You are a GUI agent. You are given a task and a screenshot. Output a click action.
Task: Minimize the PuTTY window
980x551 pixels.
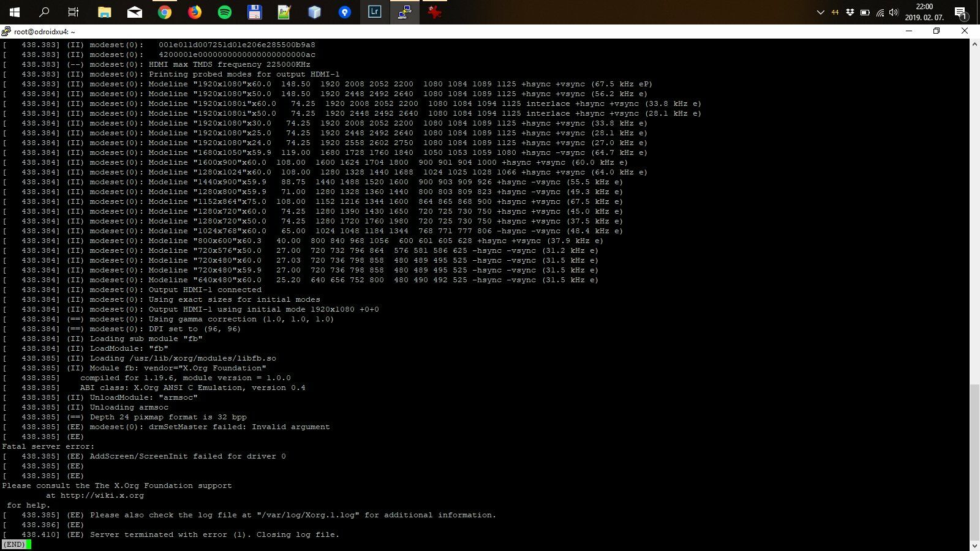pyautogui.click(x=909, y=31)
